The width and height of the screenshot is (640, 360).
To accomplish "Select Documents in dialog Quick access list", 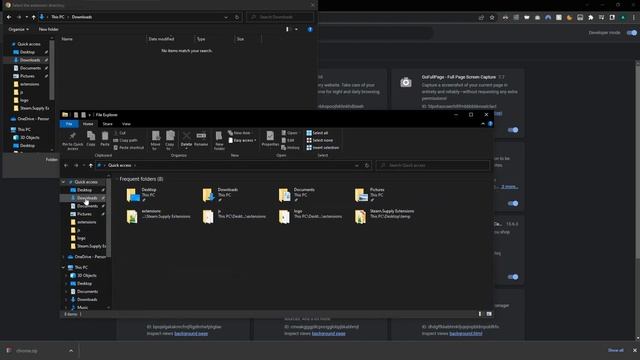I will (30, 68).
